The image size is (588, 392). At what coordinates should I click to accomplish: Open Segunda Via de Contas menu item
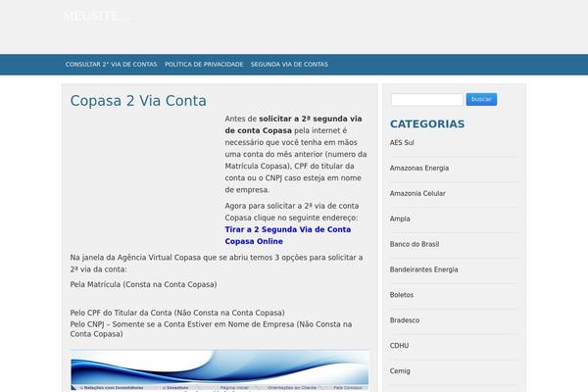coord(289,65)
